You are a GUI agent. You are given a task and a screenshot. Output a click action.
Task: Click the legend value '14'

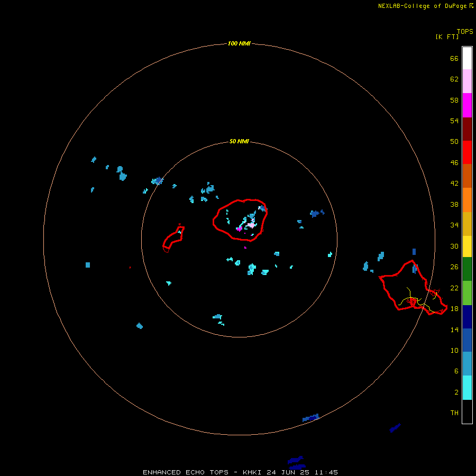coord(454,329)
